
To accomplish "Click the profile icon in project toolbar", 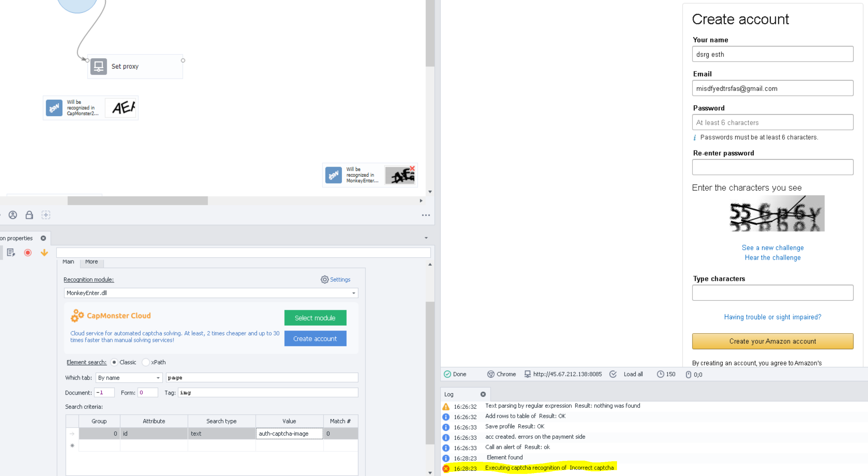I will pos(13,215).
